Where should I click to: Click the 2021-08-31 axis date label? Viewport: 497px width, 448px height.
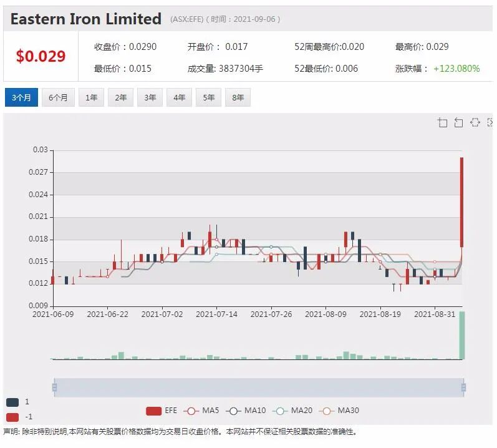point(435,314)
